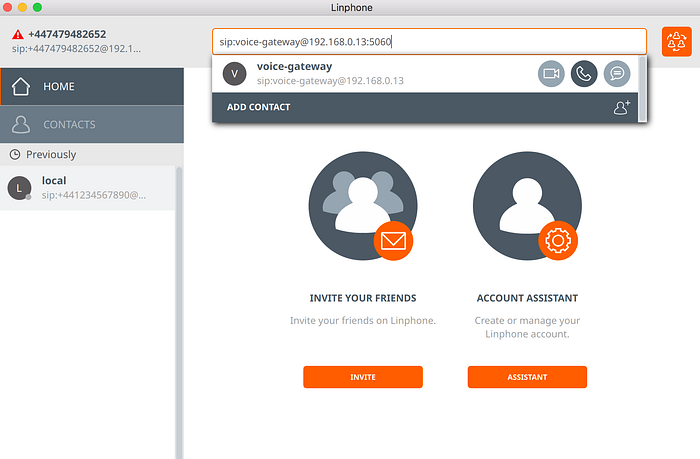The height and width of the screenshot is (459, 700).
Task: Click the Previously clock icon
Action: pos(15,154)
